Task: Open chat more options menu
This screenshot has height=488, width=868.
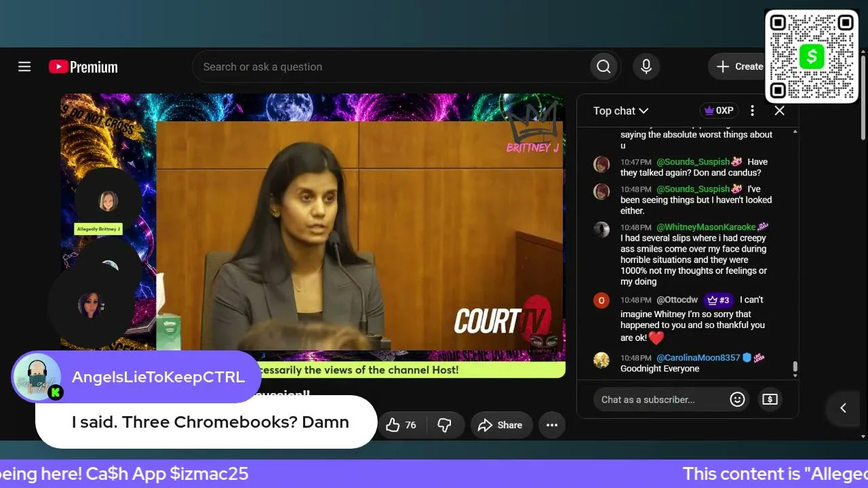Action: 752,110
